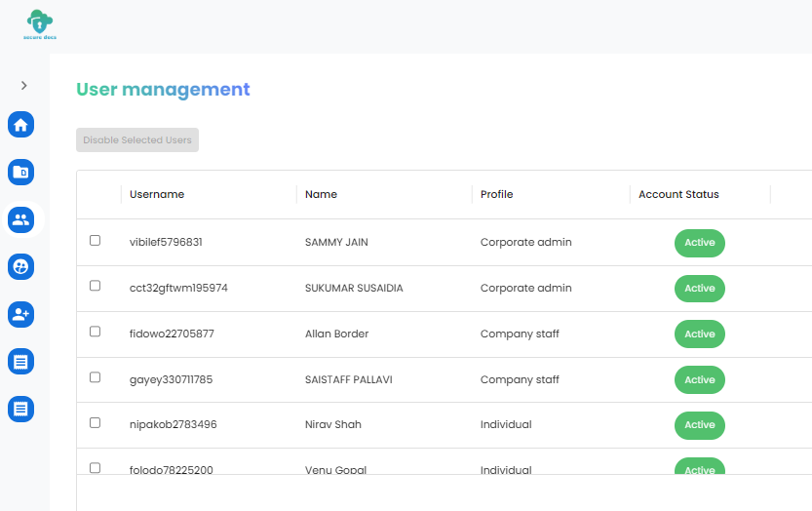The width and height of the screenshot is (812, 511).
Task: Click username nipakob2783496
Action: 173,424
